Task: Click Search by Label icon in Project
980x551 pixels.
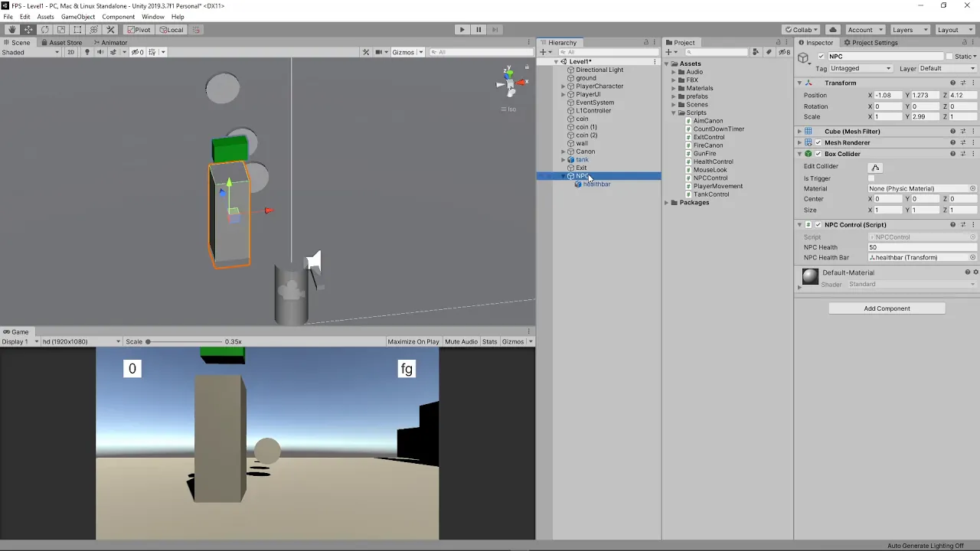Action: tap(769, 52)
